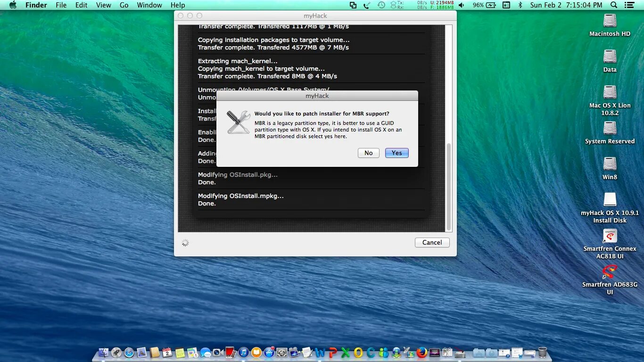Open the Apple menu
644x362 pixels.
13,5
